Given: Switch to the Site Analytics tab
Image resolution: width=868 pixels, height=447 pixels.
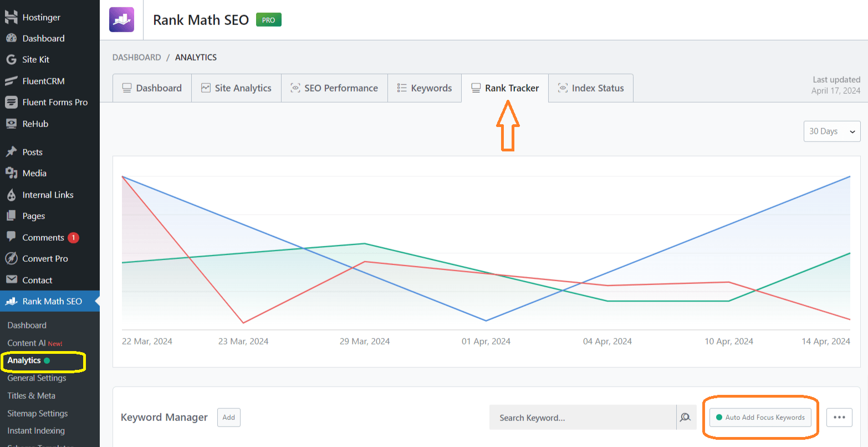Looking at the screenshot, I should (236, 88).
